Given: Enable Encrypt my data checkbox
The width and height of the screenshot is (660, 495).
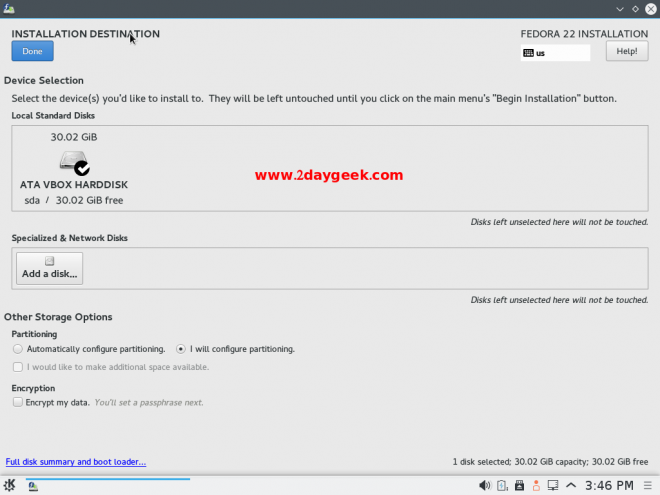Looking at the screenshot, I should click(x=18, y=402).
